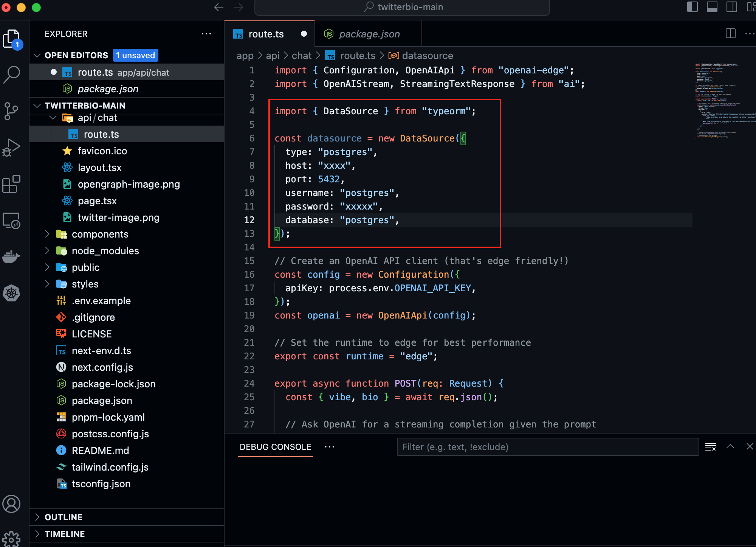
Task: Collapse the OPEN EDITORS section
Action: [37, 55]
